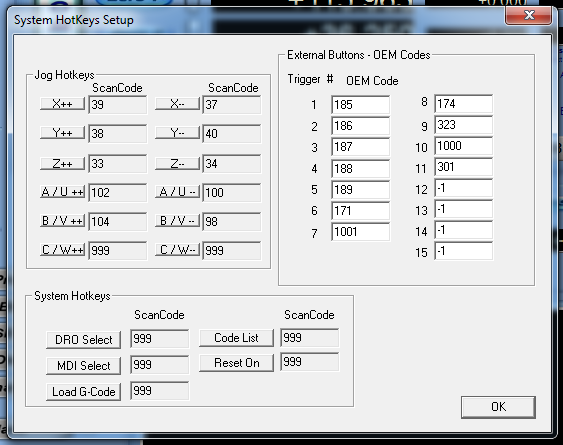Edit Trigger 8 OEM code field 174
This screenshot has width=563, height=445.
(x=464, y=104)
